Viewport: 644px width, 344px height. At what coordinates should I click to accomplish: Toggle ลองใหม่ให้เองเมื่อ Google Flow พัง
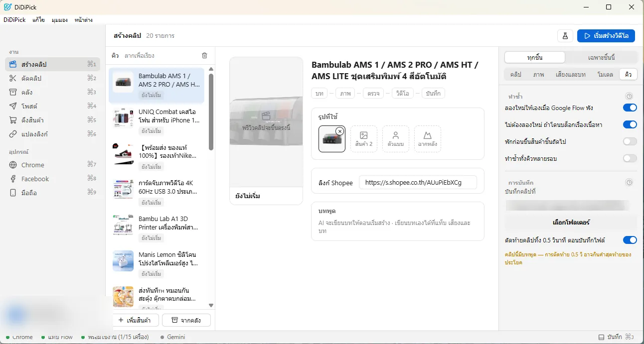[x=630, y=108]
